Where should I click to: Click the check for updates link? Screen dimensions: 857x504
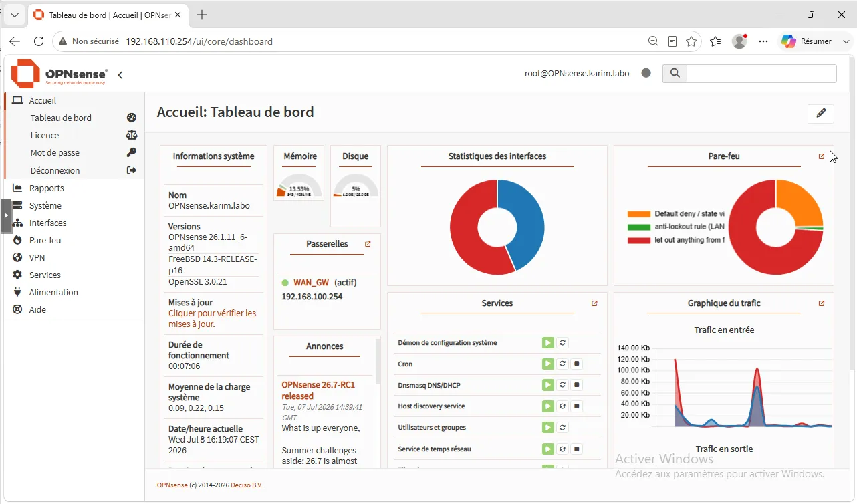click(212, 318)
